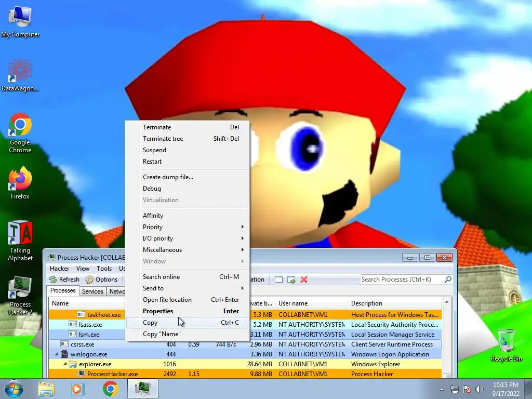
Task: Open Options in Process Hacker toolbar
Action: click(101, 279)
